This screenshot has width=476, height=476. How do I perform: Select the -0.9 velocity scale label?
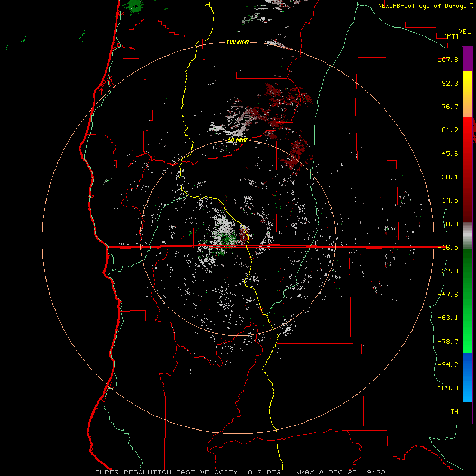click(450, 224)
